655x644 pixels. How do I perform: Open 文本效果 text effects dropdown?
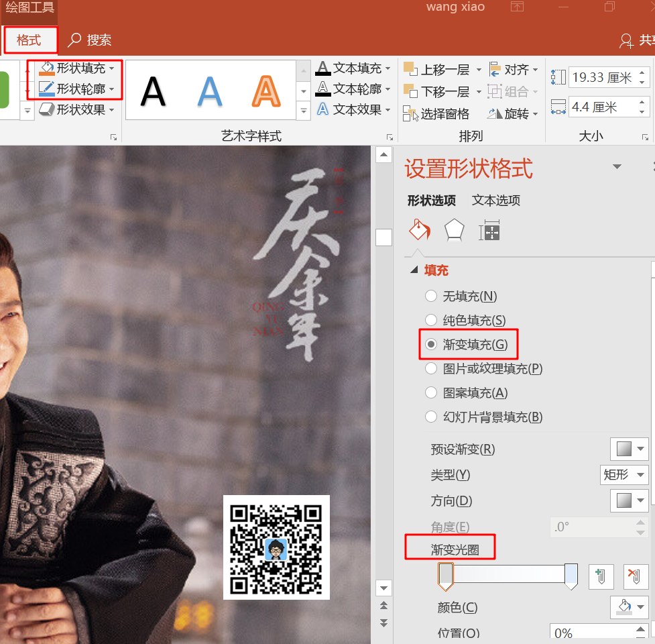353,109
